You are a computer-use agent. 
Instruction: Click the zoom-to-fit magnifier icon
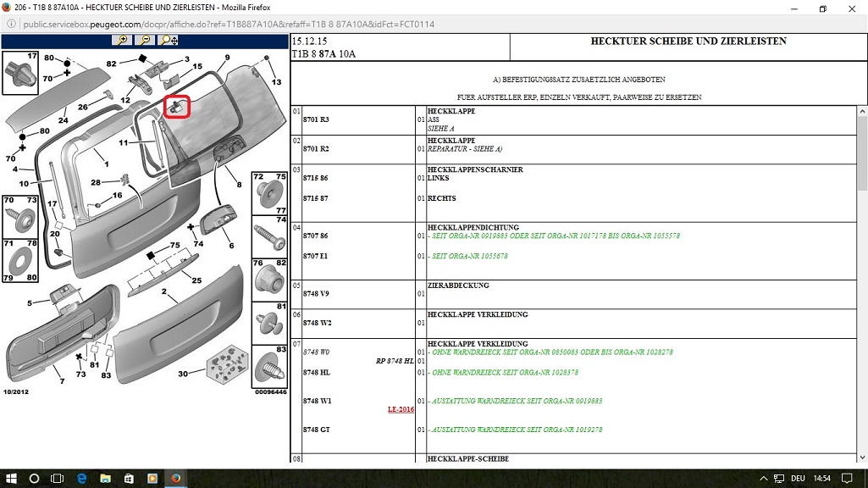pos(169,40)
